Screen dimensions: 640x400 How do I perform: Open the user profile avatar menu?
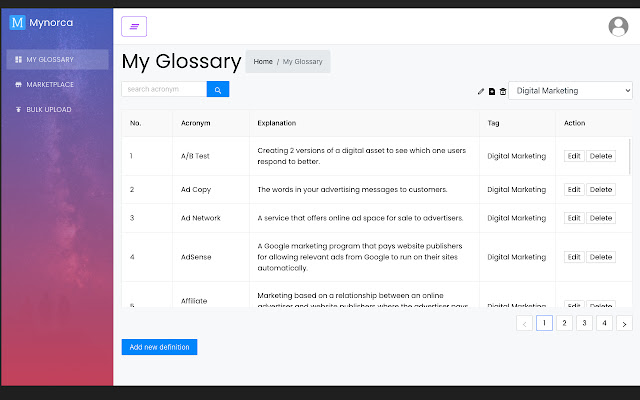(x=618, y=27)
